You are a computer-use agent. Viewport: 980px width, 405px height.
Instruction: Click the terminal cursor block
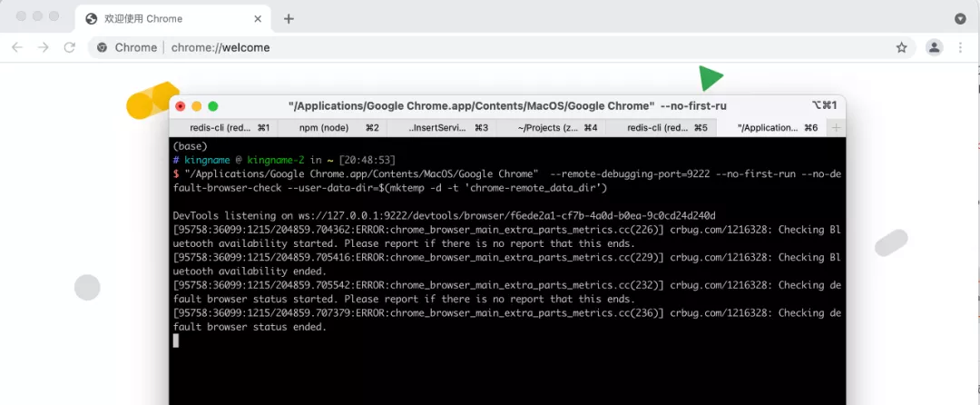pos(176,340)
